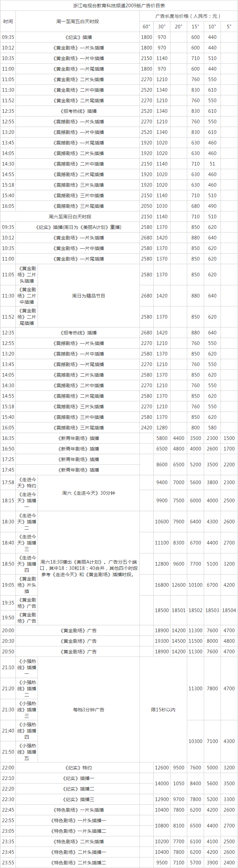Select the 5" column header
The width and height of the screenshot is (238, 868).
[229, 27]
